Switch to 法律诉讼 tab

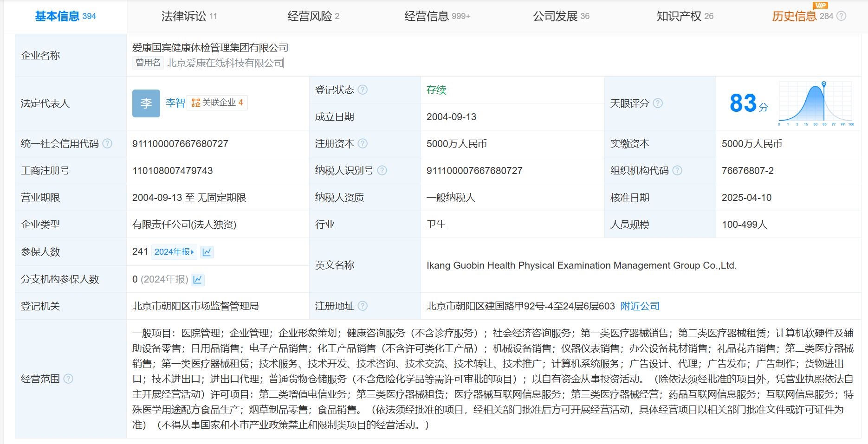pyautogui.click(x=189, y=16)
